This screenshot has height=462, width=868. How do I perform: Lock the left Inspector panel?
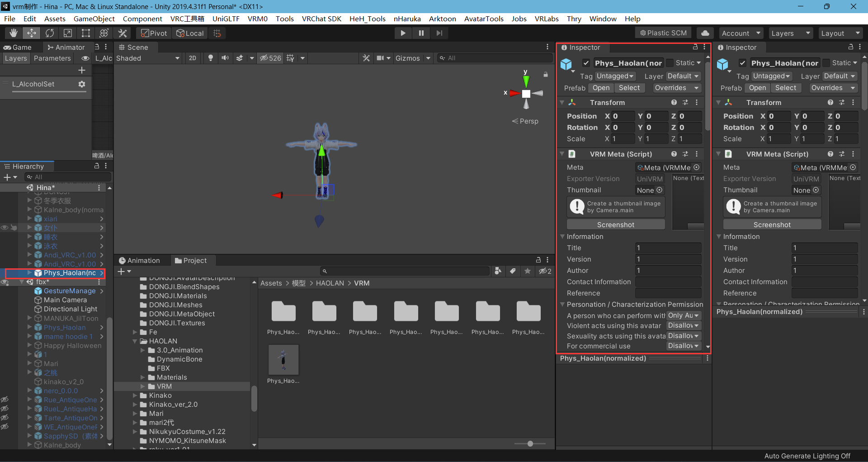695,47
